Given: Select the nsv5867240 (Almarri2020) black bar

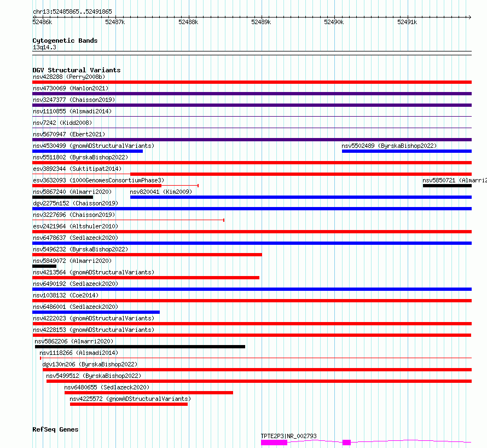Looking at the screenshot, I should click(63, 197).
